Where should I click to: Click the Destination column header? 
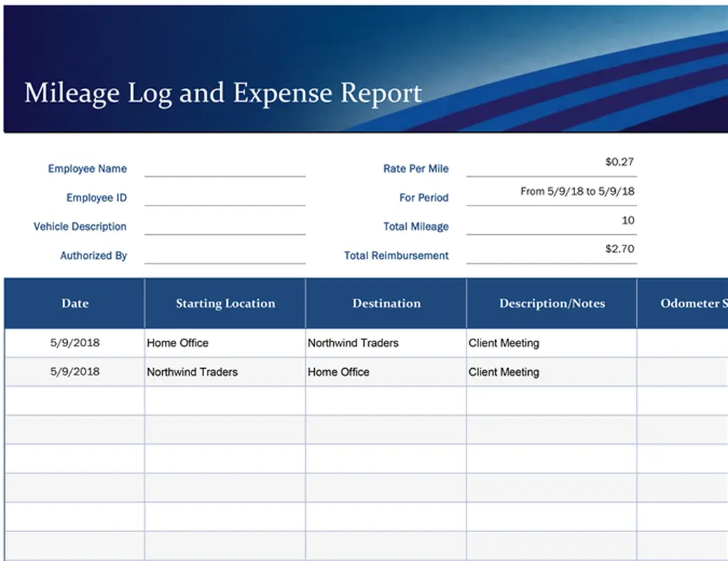(386, 303)
